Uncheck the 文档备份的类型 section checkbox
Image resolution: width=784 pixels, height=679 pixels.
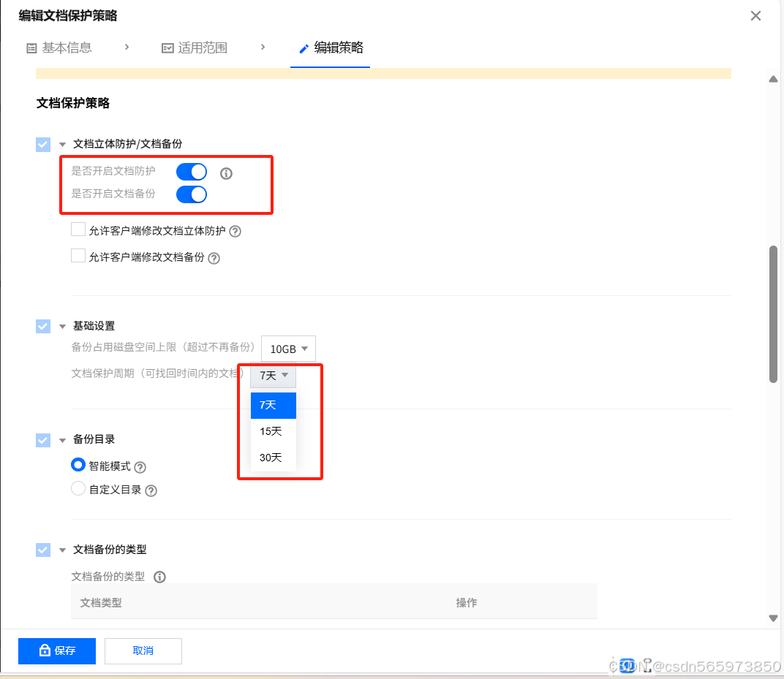click(x=43, y=550)
